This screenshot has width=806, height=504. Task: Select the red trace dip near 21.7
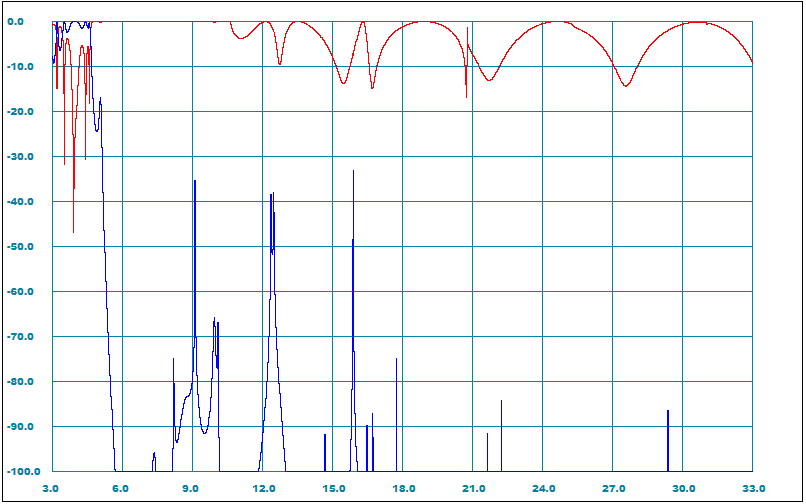tap(489, 80)
